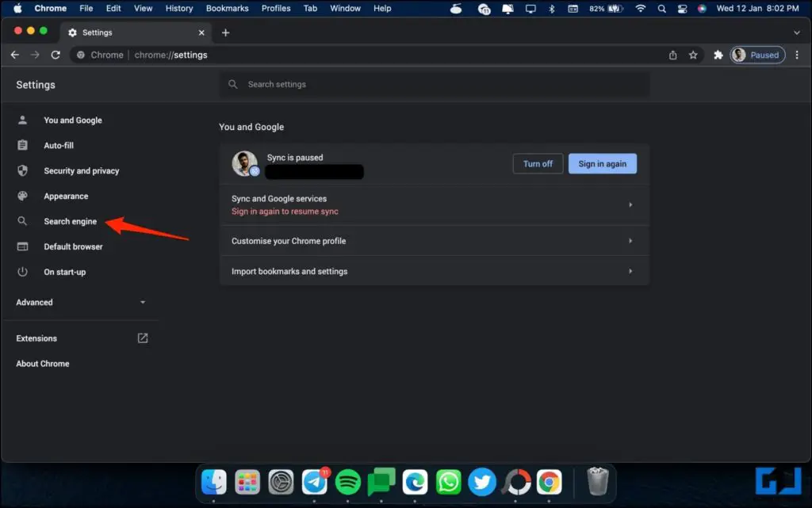
Task: Open System Preferences from the dock
Action: (281, 482)
